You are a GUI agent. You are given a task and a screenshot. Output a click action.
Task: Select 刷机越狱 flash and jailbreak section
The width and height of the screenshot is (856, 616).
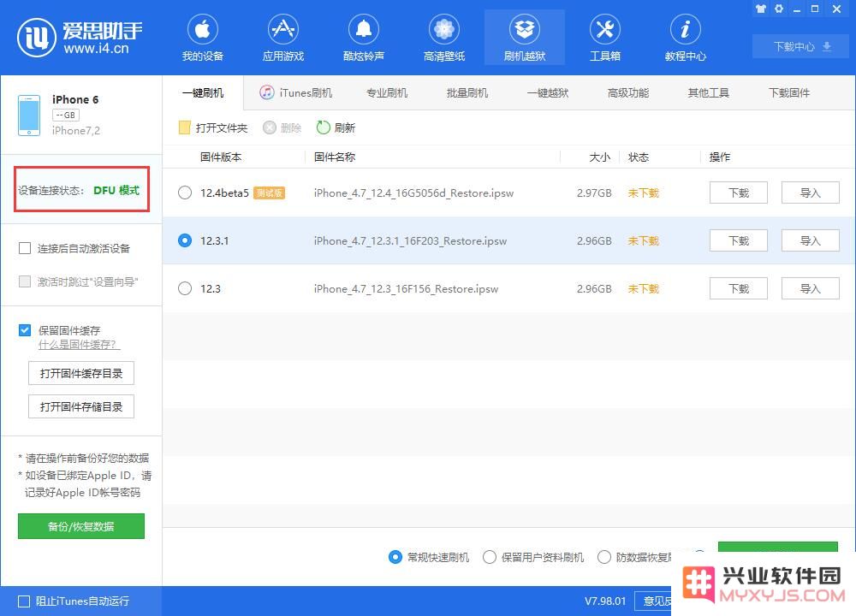(525, 38)
